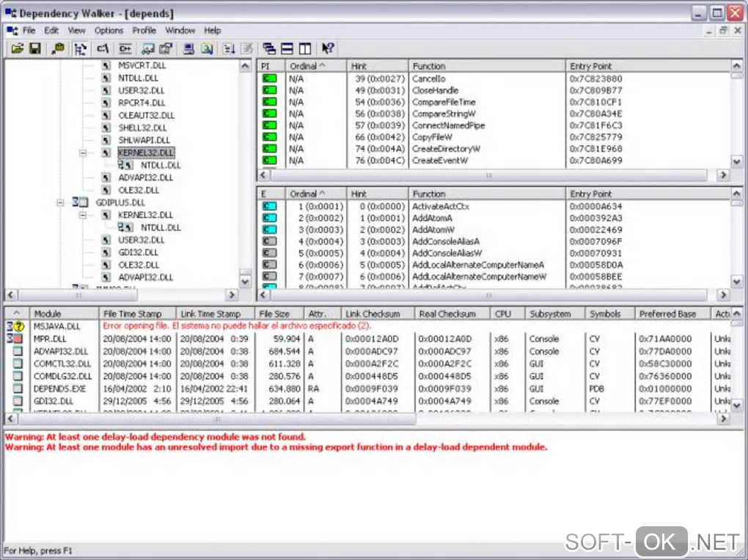Click the cyan export icon for ActivateActCtx

270,206
